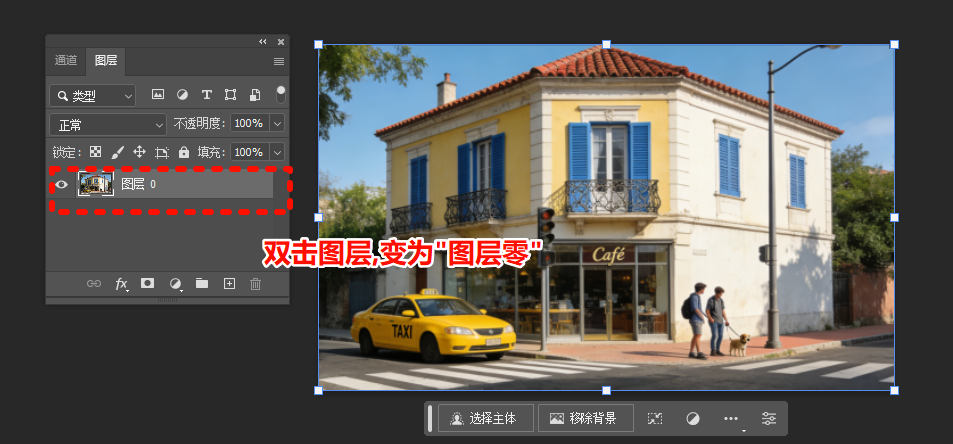953x444 pixels.
Task: Click the 移除背景 button
Action: click(584, 418)
